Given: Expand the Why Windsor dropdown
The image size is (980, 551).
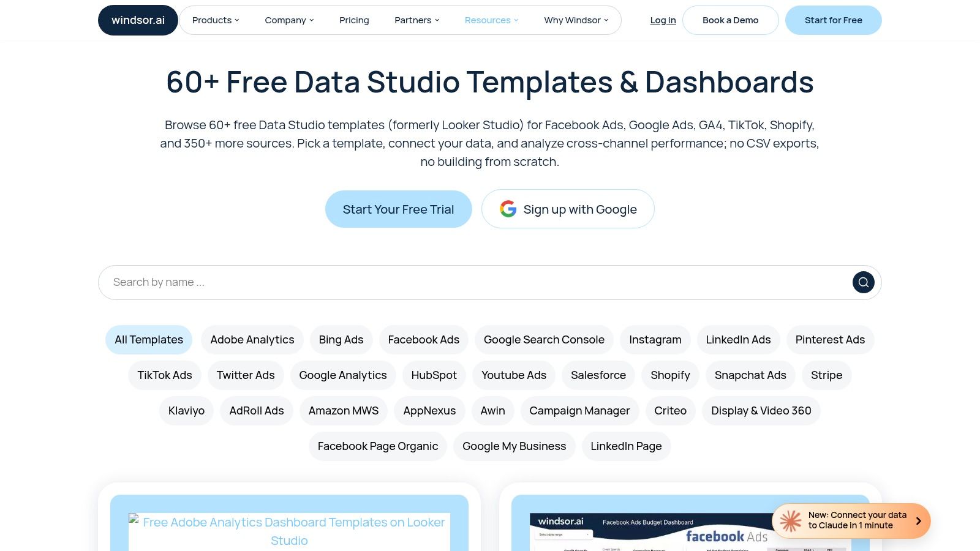Looking at the screenshot, I should 576,20.
